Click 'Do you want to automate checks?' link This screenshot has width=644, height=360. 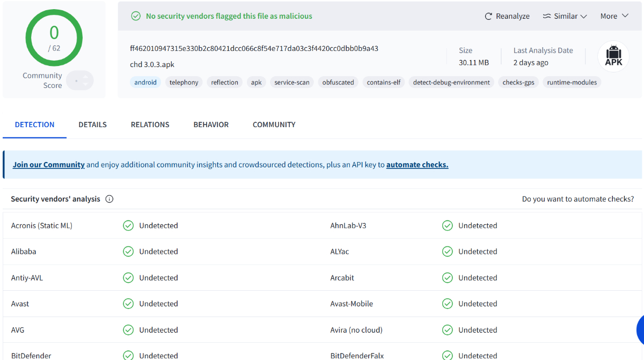click(578, 199)
